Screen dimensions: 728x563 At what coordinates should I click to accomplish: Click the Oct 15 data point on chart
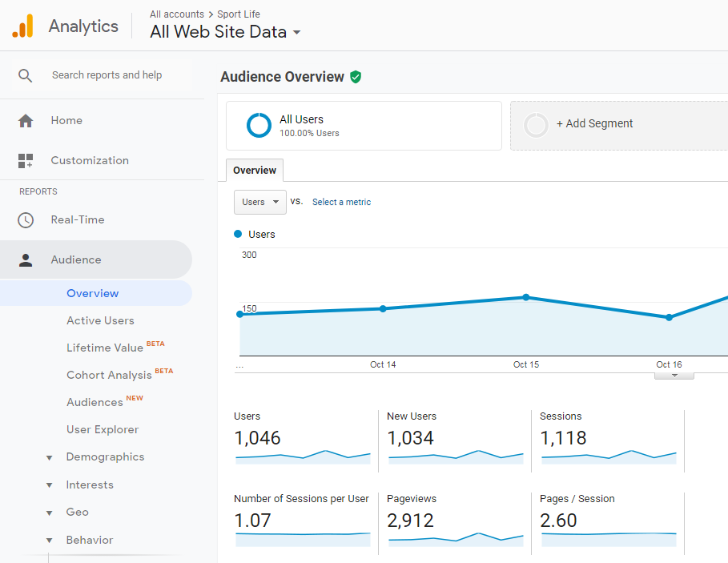click(526, 297)
